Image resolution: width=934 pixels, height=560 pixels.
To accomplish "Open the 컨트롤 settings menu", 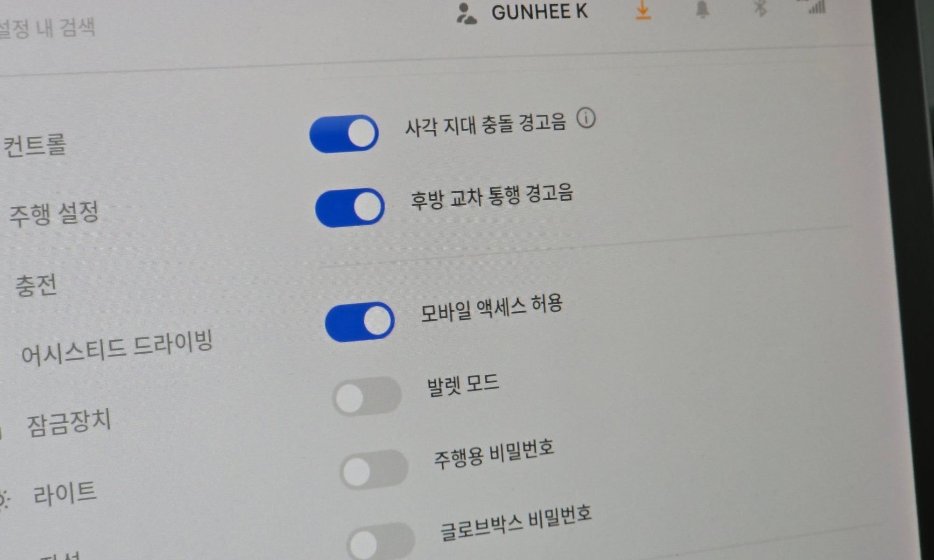I will (35, 145).
